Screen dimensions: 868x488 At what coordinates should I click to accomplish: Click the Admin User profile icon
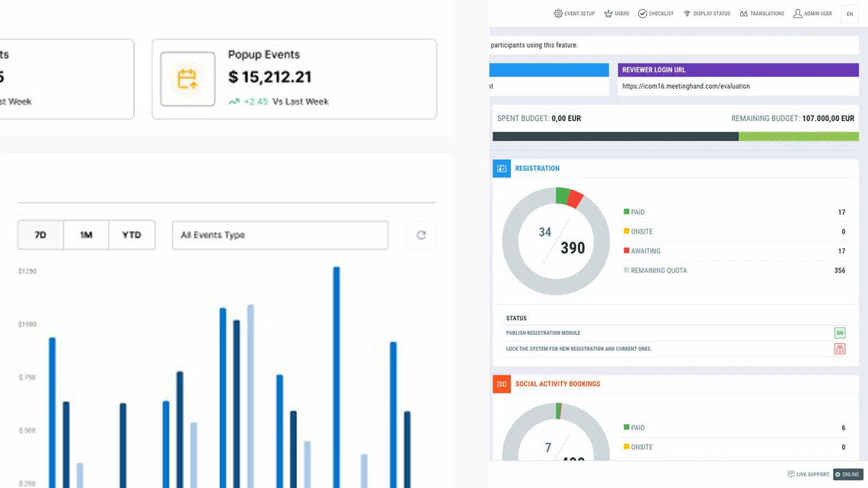point(797,14)
